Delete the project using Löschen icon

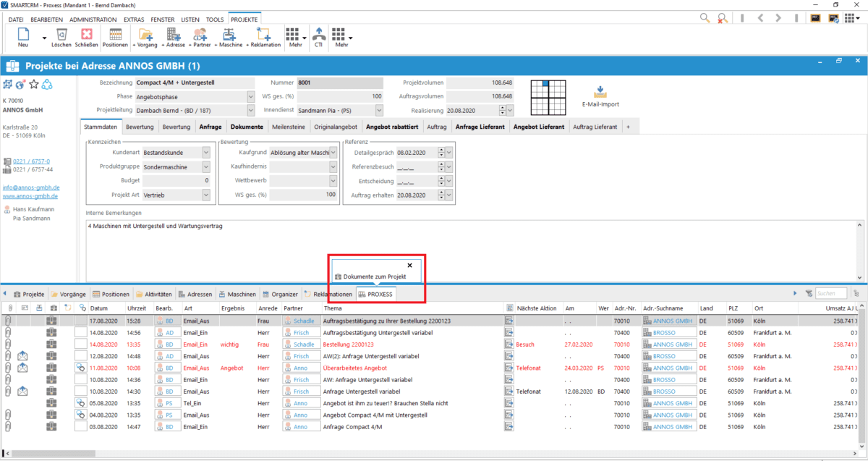[61, 35]
